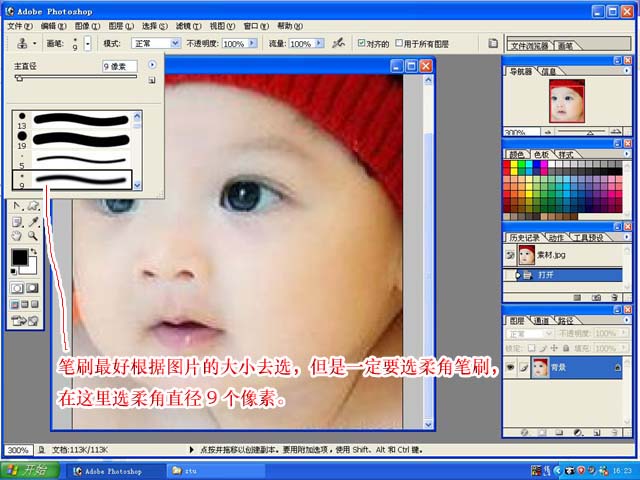Screen dimensions: 640x480
Task: Click the Navigator zoom slider
Action: tap(581, 131)
